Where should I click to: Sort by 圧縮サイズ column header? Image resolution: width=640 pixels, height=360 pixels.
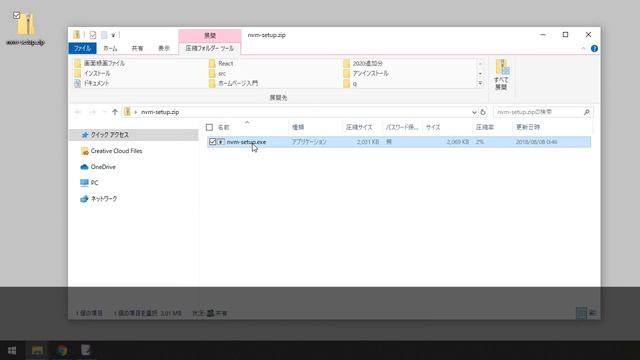359,127
